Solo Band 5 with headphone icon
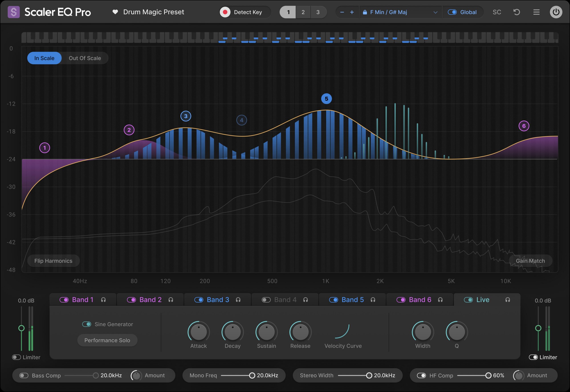 coord(373,300)
